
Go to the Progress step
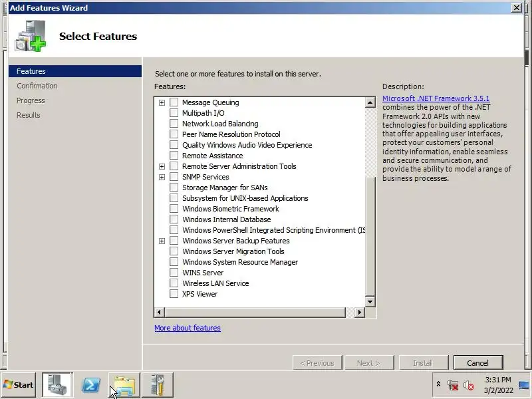point(31,100)
